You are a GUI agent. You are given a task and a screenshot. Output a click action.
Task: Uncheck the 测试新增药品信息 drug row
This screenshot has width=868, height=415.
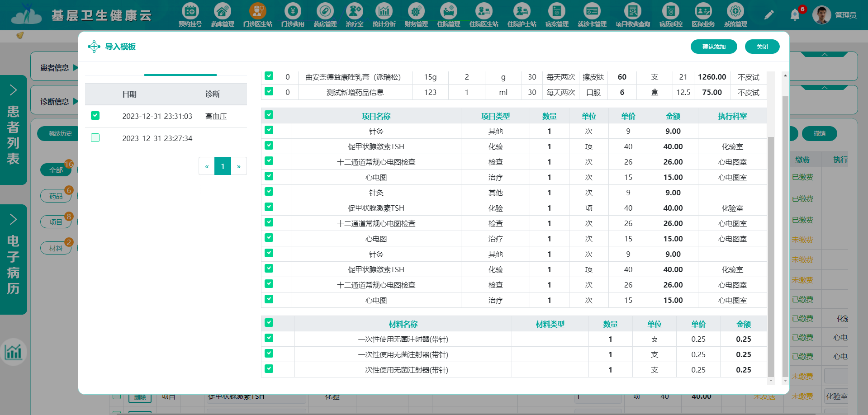[269, 91]
